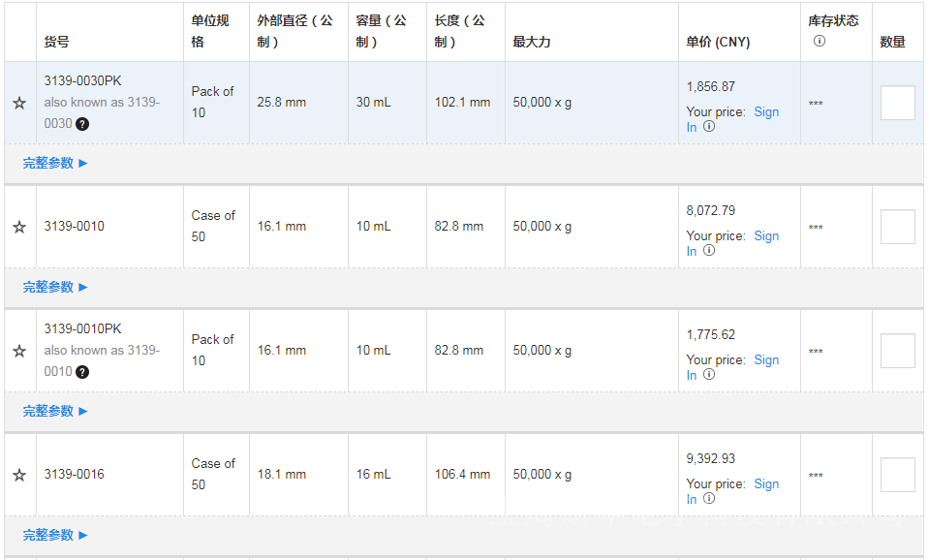
Task: Expand 完整参数 under the 3139-0010PK row
Action: [55, 411]
